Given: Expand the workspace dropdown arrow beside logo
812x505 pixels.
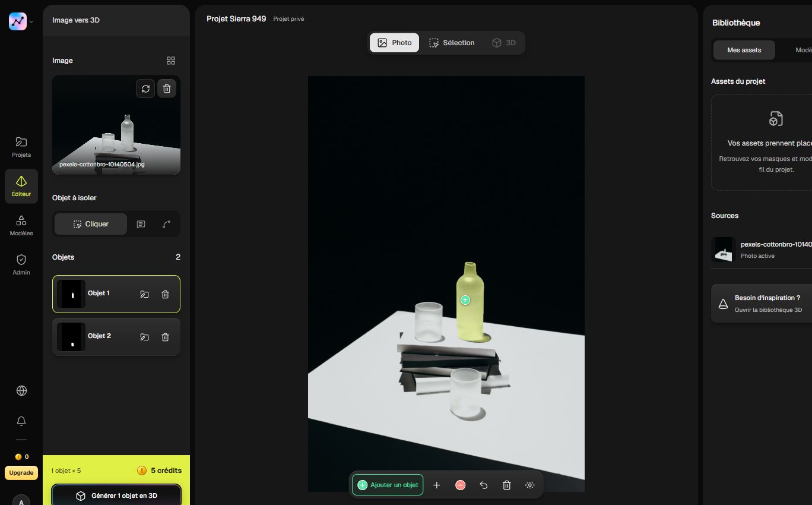Looking at the screenshot, I should pos(31,22).
